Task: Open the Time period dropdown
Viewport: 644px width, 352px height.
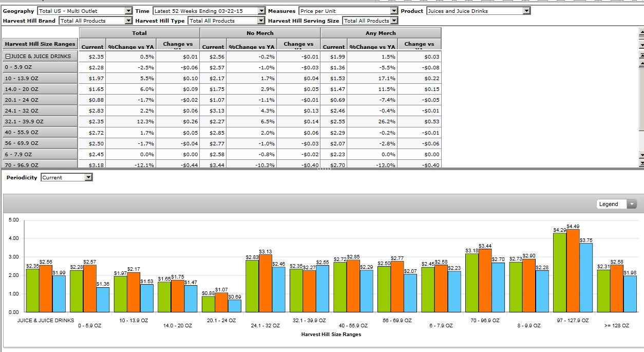Action: point(261,11)
